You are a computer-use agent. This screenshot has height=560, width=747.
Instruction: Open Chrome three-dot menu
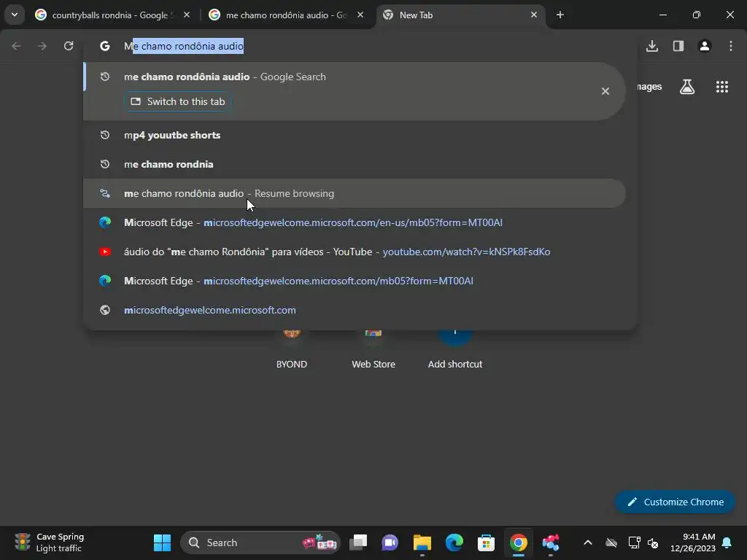click(731, 46)
